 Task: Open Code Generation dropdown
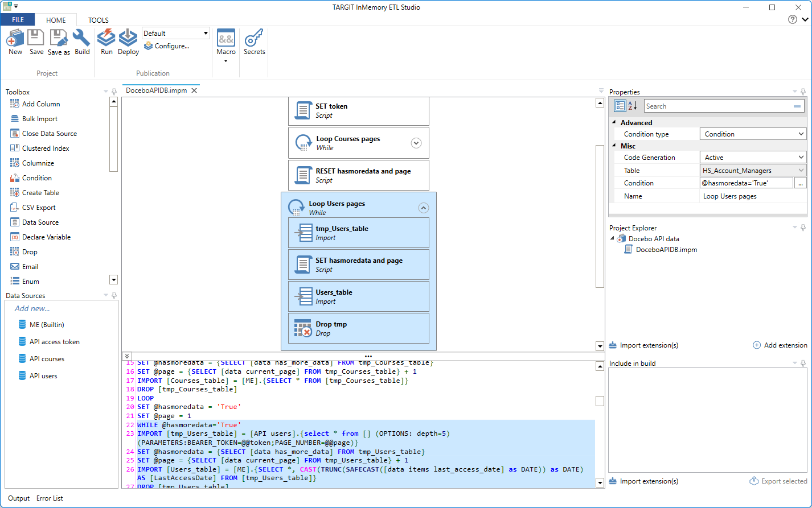(753, 158)
